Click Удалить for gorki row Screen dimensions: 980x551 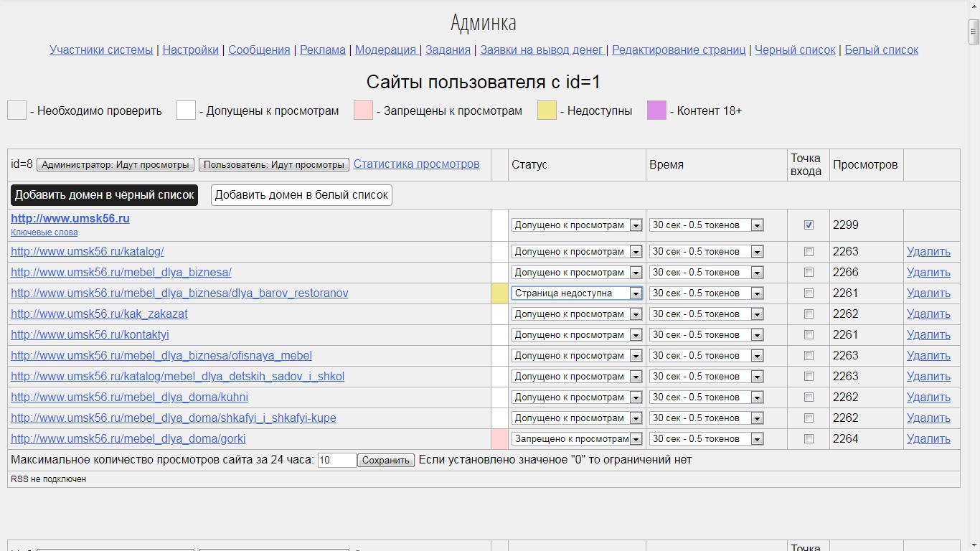pos(928,439)
